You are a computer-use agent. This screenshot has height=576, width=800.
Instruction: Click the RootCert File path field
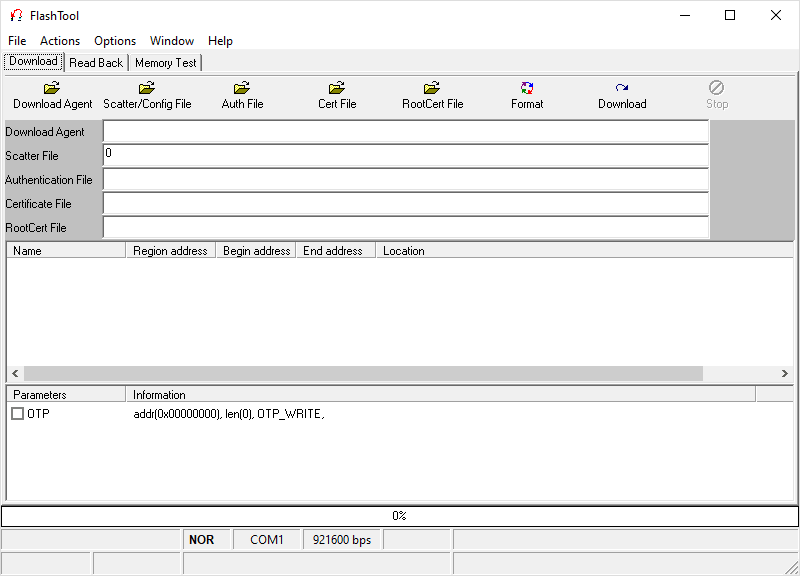click(x=406, y=228)
